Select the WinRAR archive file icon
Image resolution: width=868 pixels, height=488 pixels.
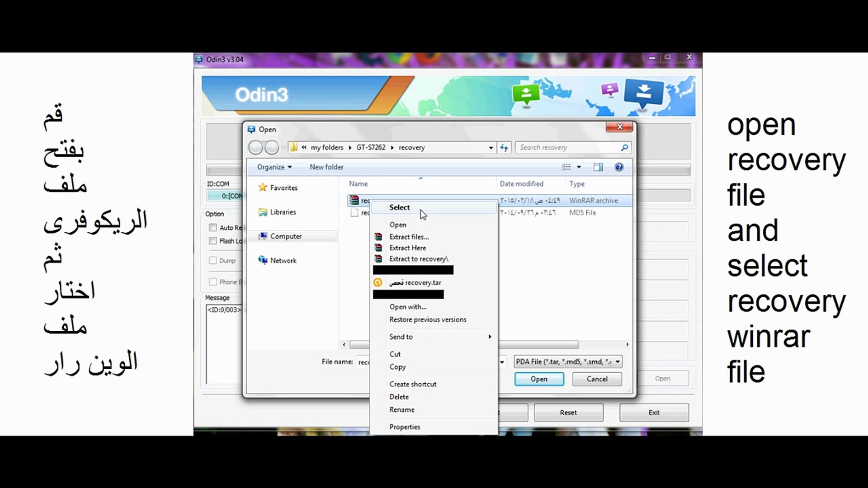point(354,200)
